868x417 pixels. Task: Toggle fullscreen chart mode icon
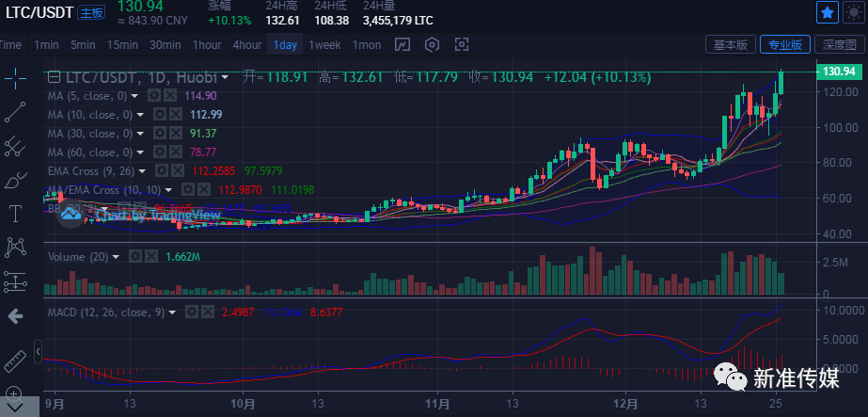point(461,45)
